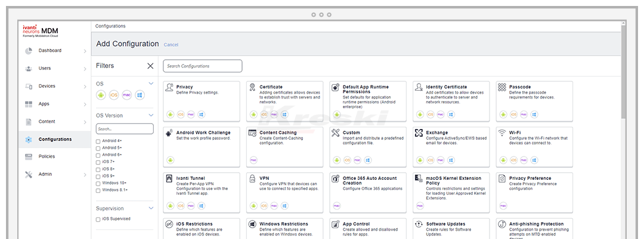Expand the Devices menu arrow

tap(85, 87)
